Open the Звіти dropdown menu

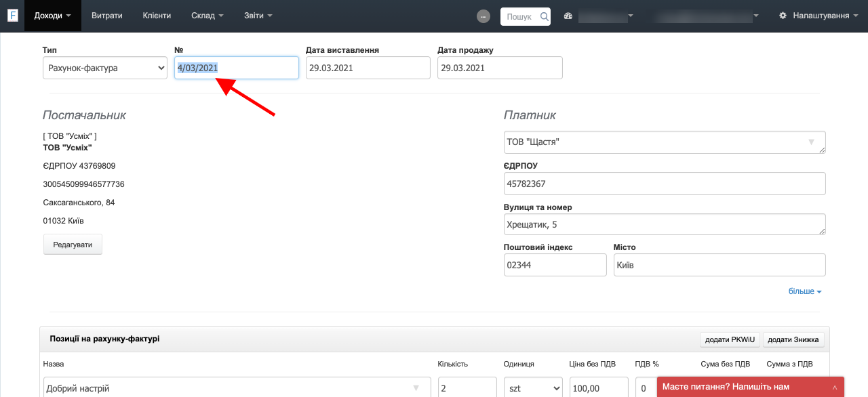pos(258,16)
